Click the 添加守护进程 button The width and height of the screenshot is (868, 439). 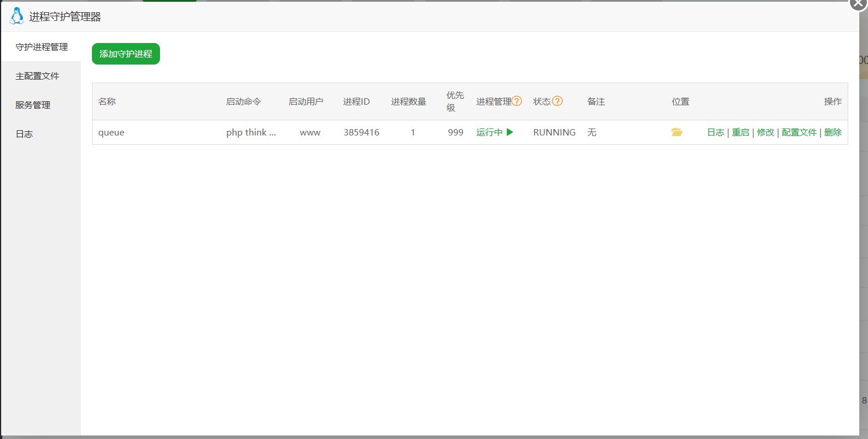coord(126,54)
